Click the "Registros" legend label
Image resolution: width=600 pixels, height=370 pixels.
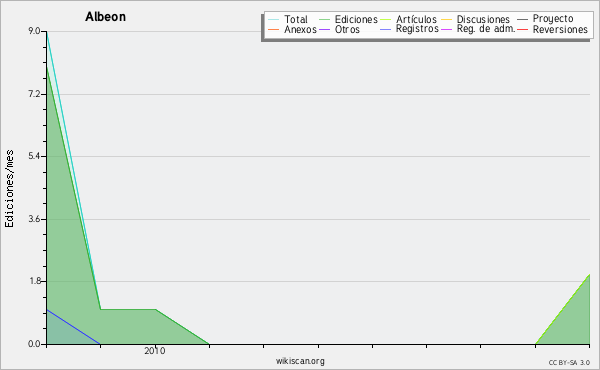tap(417, 29)
